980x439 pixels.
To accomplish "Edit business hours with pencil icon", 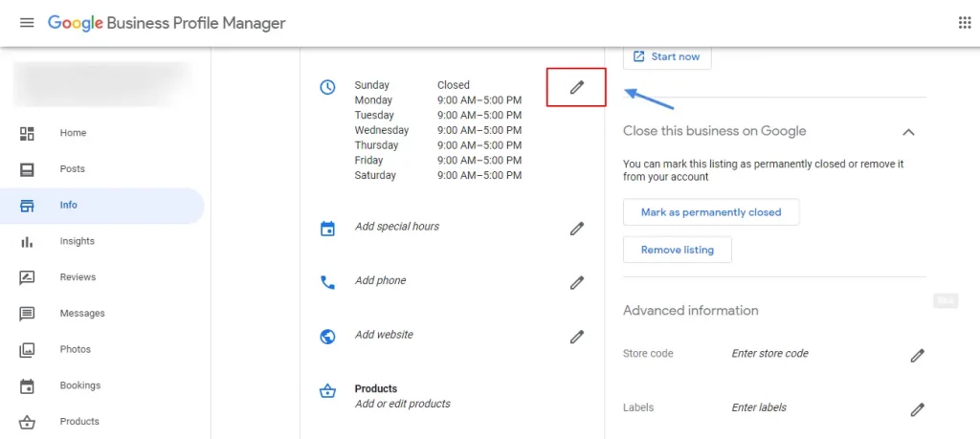I will pyautogui.click(x=576, y=88).
